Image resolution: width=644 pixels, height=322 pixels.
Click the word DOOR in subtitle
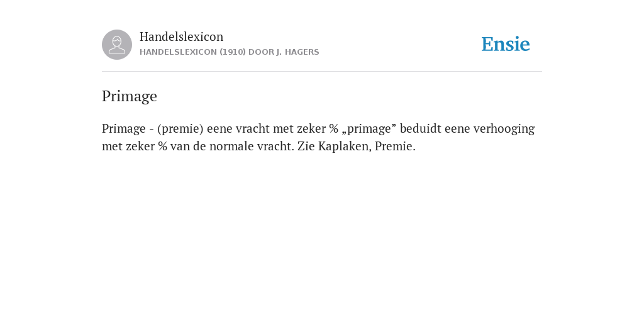click(x=261, y=52)
